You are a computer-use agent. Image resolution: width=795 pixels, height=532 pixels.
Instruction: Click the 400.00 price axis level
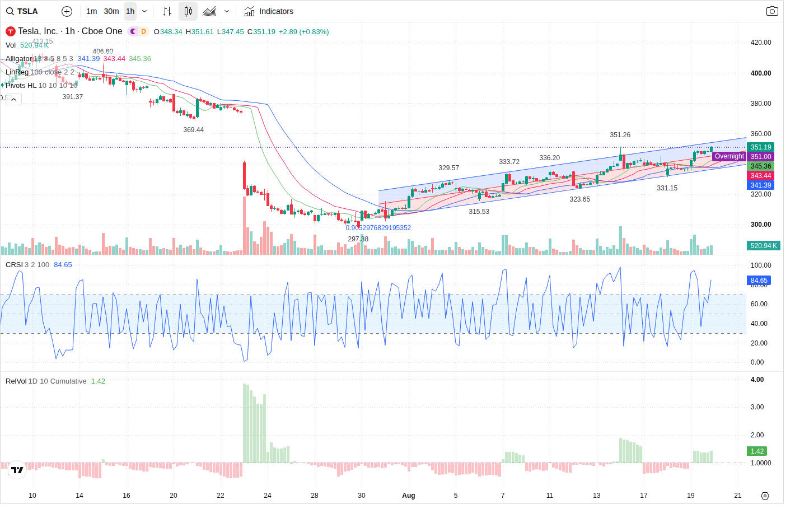pos(761,73)
